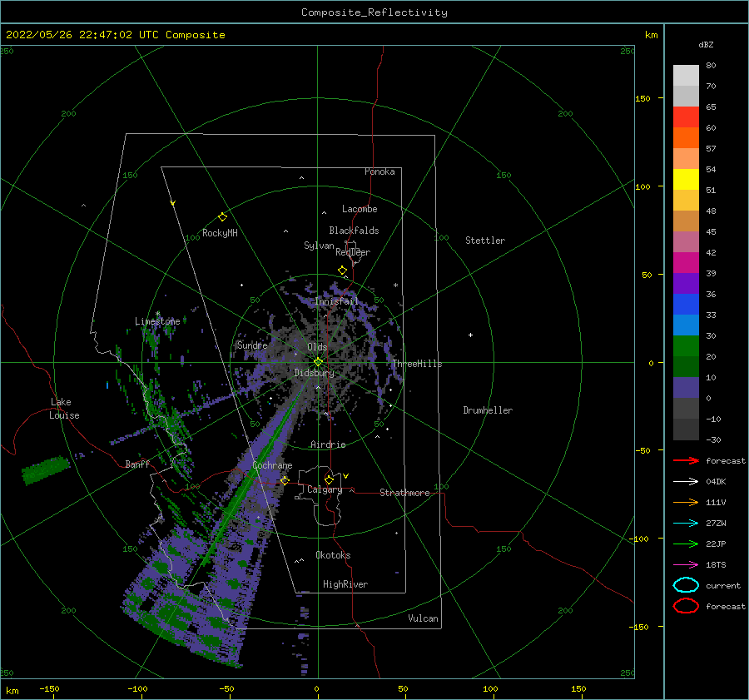Click the Sylvan label
The width and height of the screenshot is (749, 700).
(x=319, y=246)
